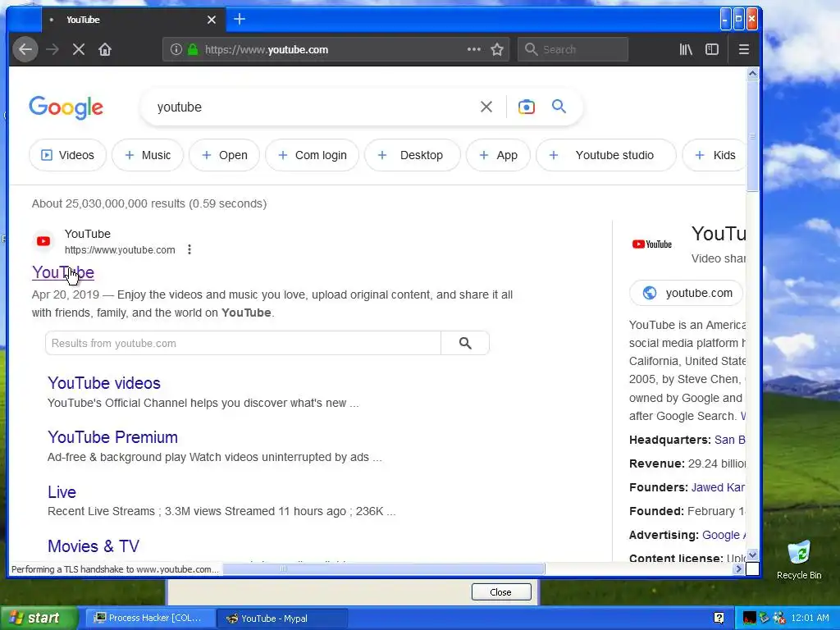Select the YouTube tab in the tab bar

point(129,20)
